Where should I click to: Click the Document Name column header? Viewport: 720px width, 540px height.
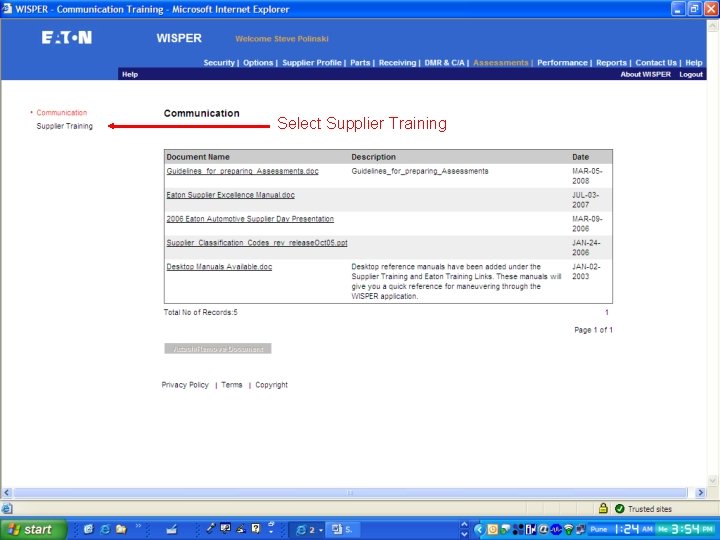coord(198,157)
